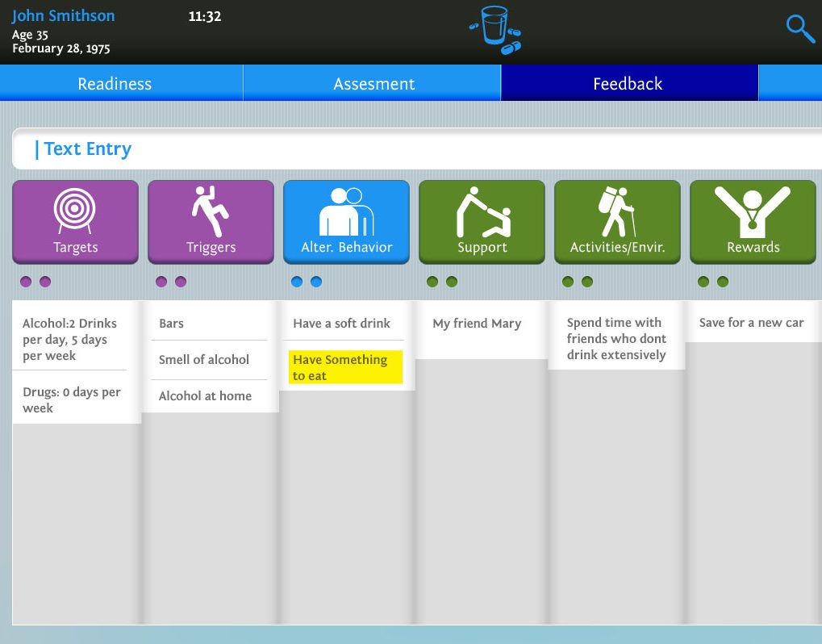Screen dimensions: 822x644
Task: Select the Rewards category tile
Action: [x=753, y=221]
